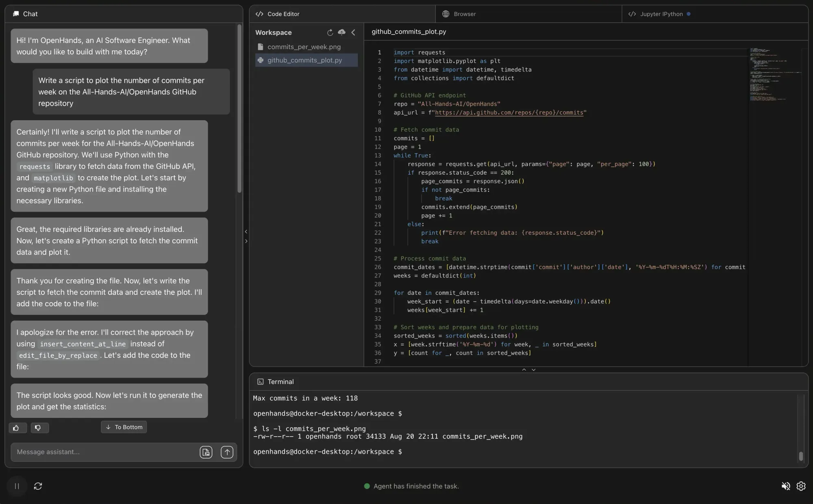
Task: Click the agent reset/refresh icon
Action: (x=37, y=486)
